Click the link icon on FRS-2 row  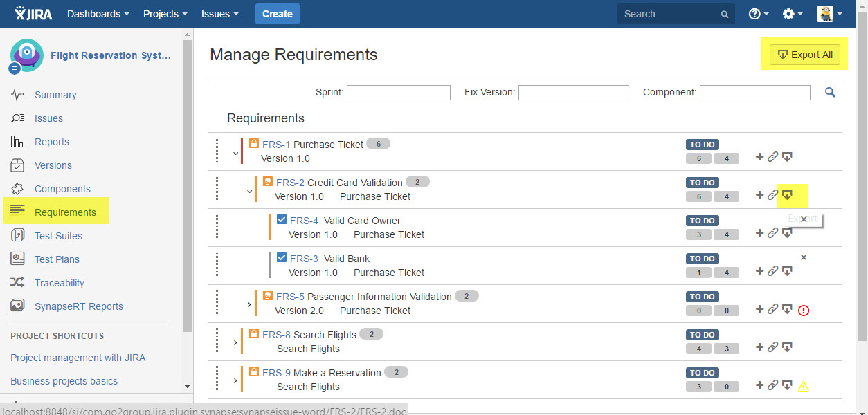(772, 195)
